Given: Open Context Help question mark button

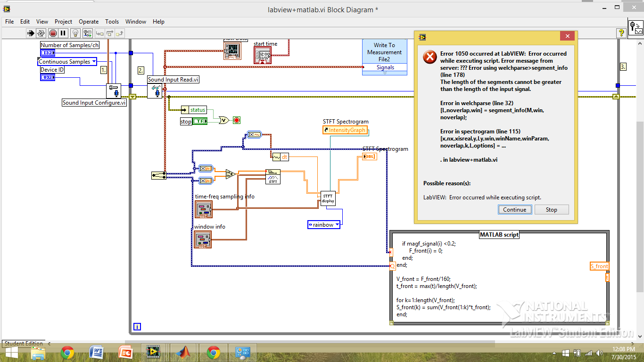Looking at the screenshot, I should click(x=620, y=33).
